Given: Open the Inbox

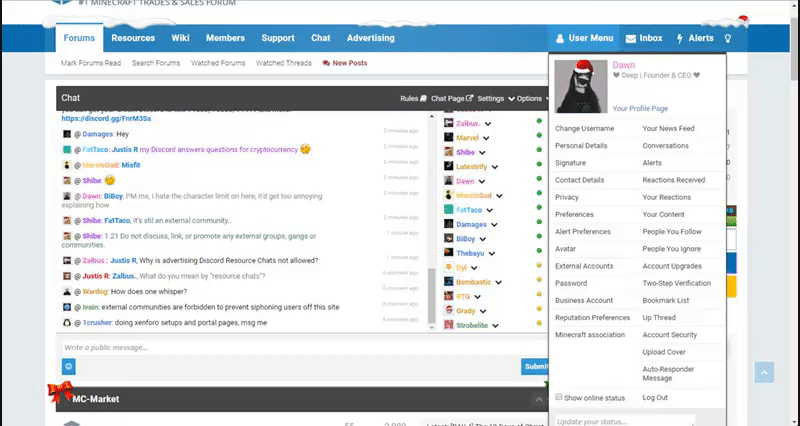Looking at the screenshot, I should tap(644, 38).
